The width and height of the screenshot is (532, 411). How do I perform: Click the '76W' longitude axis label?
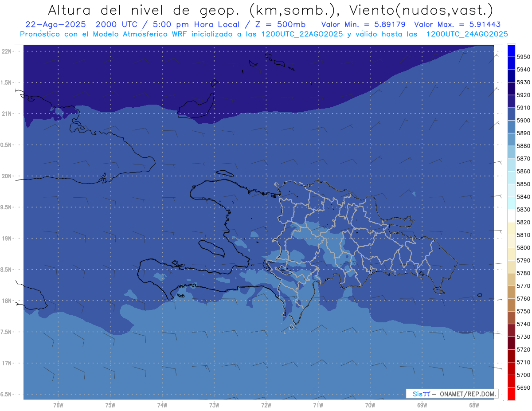coord(58,404)
